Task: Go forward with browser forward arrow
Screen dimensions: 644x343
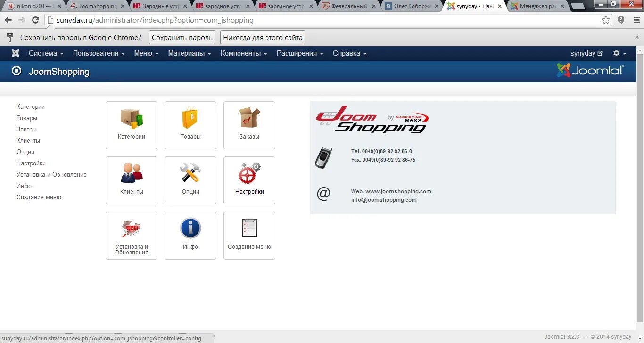Action: [22, 20]
